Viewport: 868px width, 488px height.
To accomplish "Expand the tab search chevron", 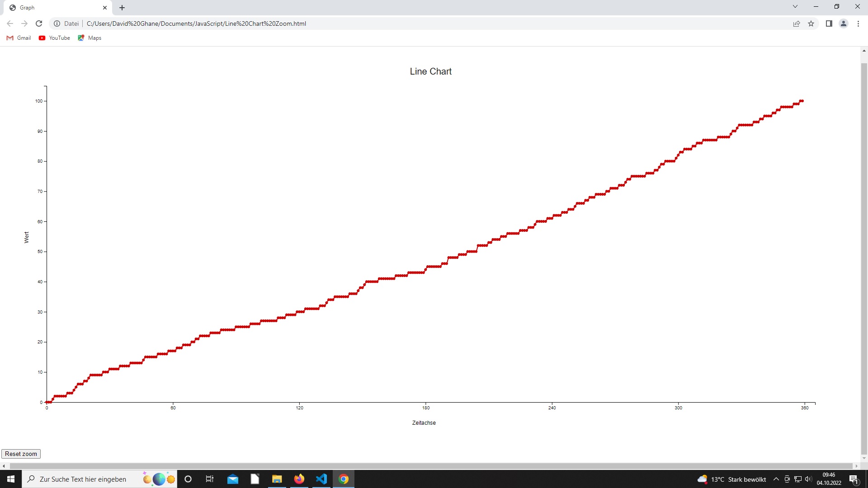I will click(795, 6).
